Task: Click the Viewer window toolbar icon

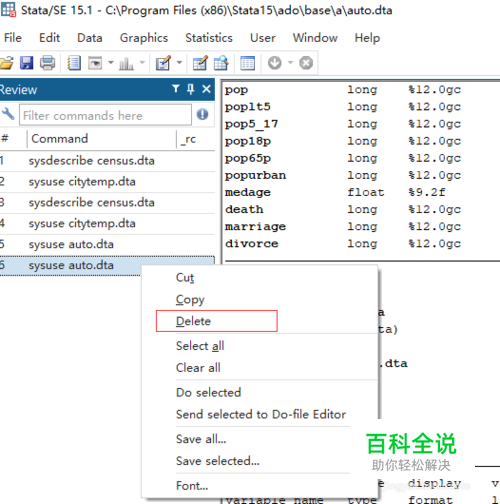Action: click(x=95, y=63)
